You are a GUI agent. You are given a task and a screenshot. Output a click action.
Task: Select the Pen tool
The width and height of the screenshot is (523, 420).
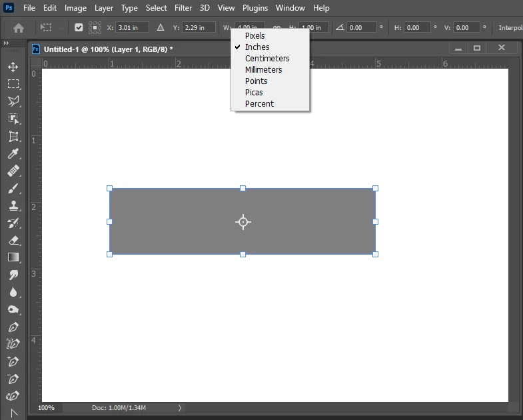pyautogui.click(x=13, y=327)
